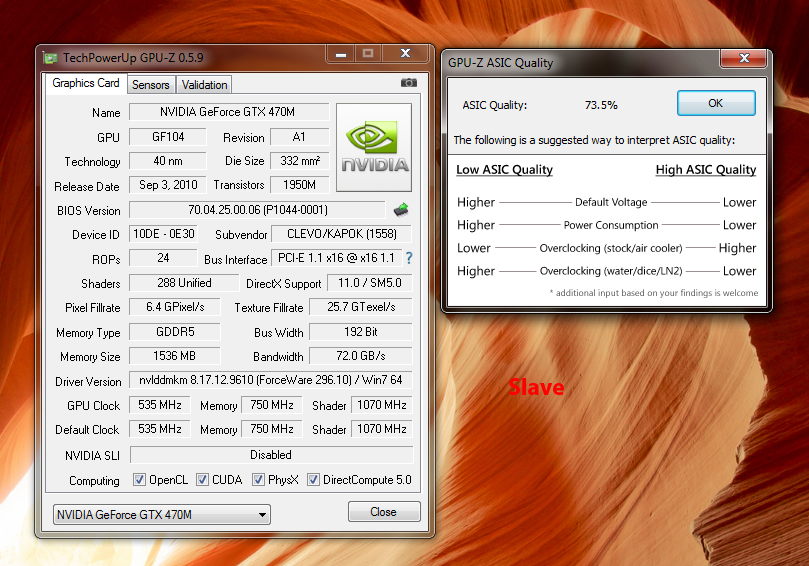Click the Close button in GPU-Z

point(384,512)
